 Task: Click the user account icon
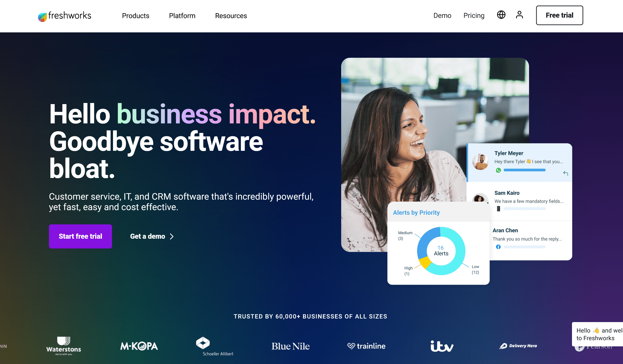519,15
